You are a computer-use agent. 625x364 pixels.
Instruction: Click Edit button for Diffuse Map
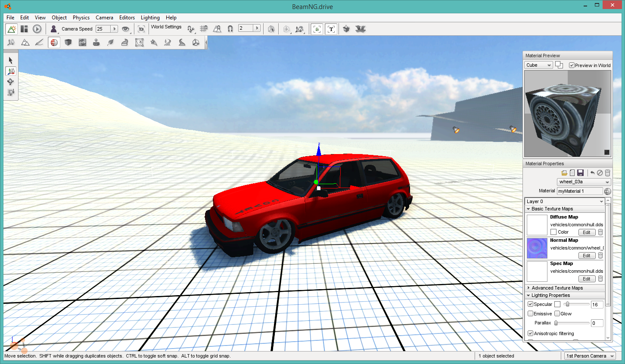click(x=587, y=232)
